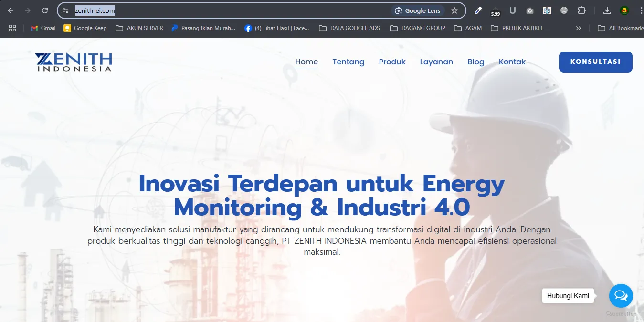Open the browser downloads icon
The height and width of the screenshot is (322, 644).
tap(607, 10)
